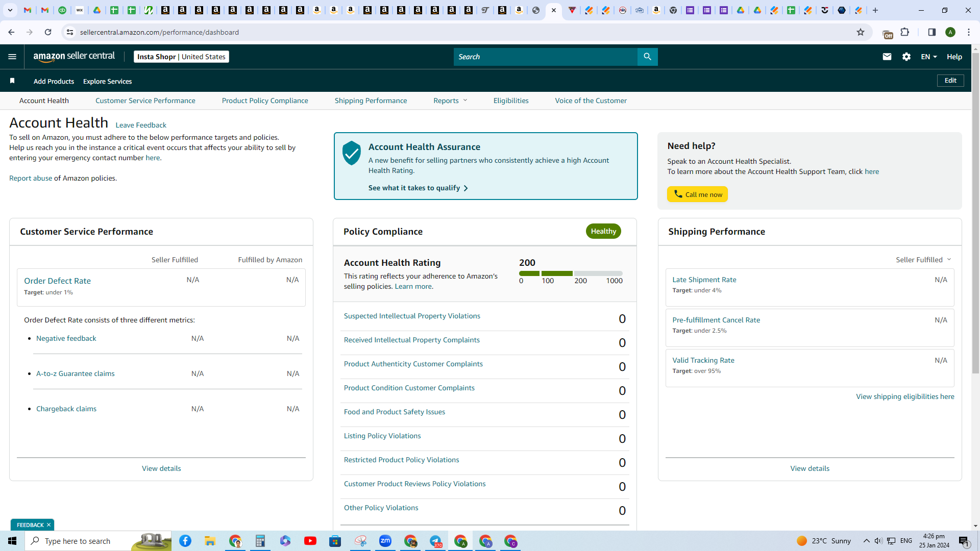980x551 pixels.
Task: Switch to Shipping Performance tab
Action: pos(371,101)
